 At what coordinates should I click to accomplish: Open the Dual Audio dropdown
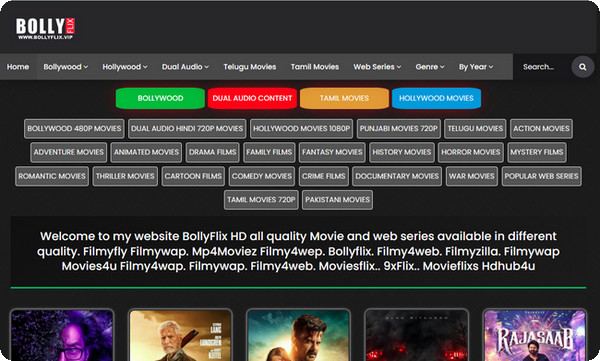185,67
